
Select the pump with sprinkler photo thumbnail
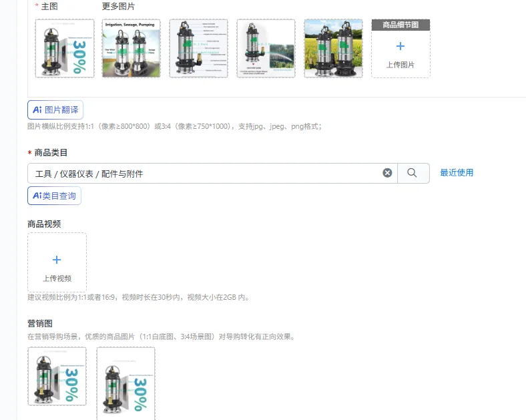[x=266, y=48]
